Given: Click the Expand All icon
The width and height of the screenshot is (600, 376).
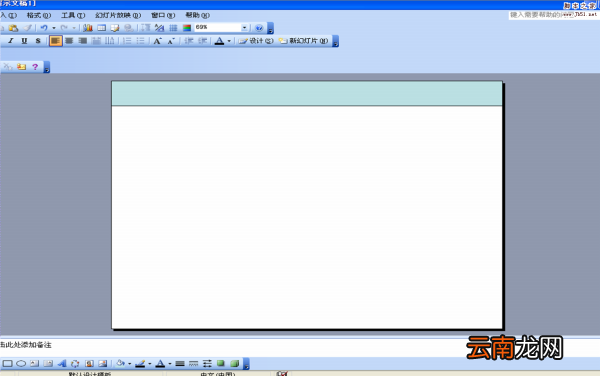Looking at the screenshot, I should point(145,28).
